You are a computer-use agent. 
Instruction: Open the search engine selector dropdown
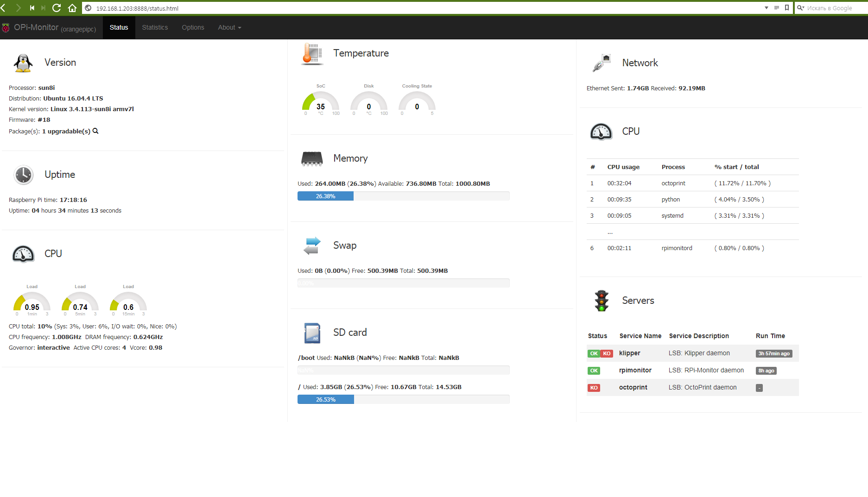pos(801,8)
